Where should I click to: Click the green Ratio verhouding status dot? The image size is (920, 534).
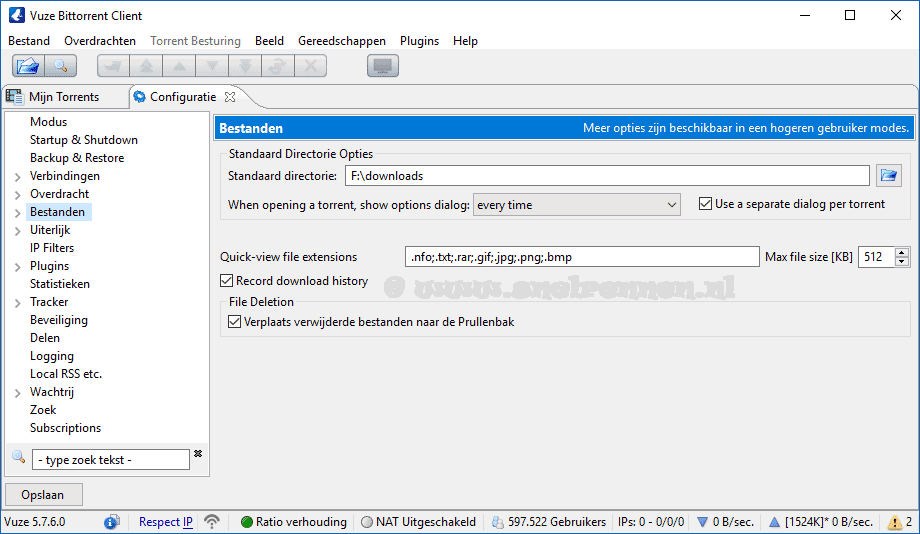click(247, 522)
